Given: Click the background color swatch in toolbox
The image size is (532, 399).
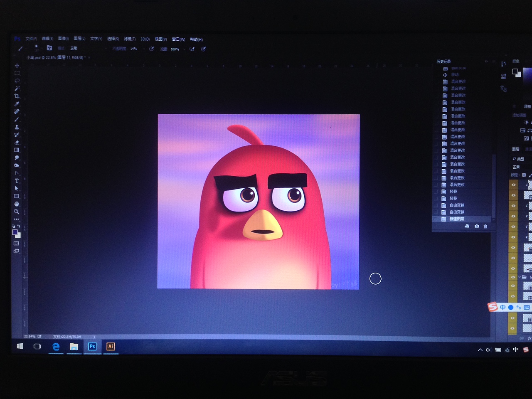Looking at the screenshot, I should point(18,235).
